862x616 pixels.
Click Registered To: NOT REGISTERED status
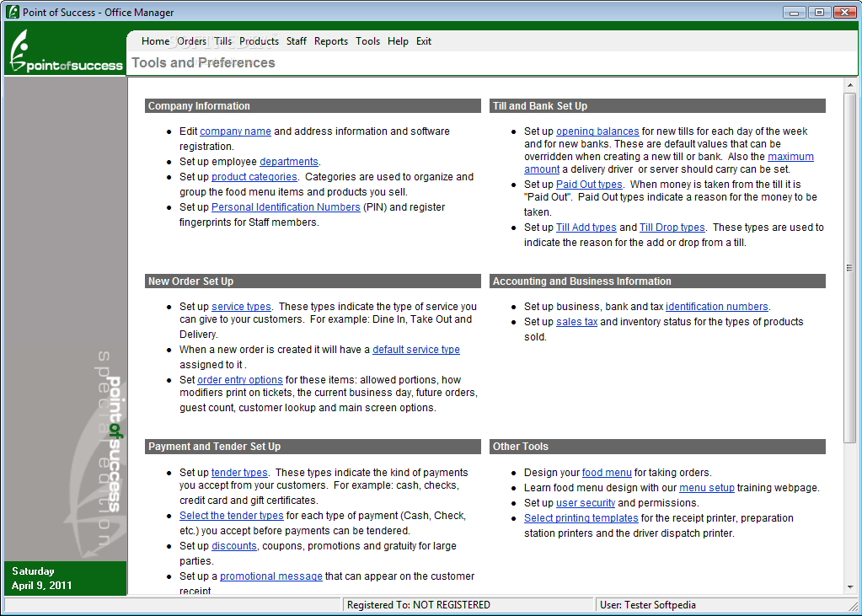pyautogui.click(x=418, y=605)
